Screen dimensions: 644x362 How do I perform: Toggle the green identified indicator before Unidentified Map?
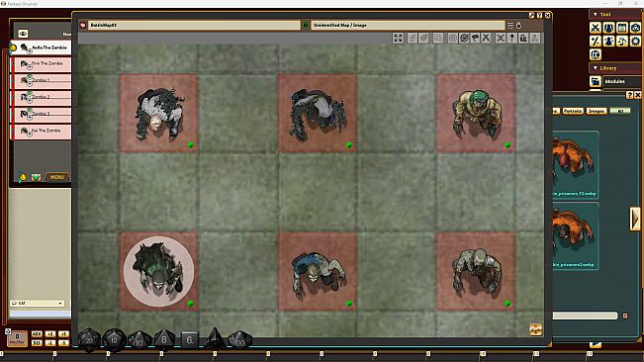click(306, 26)
